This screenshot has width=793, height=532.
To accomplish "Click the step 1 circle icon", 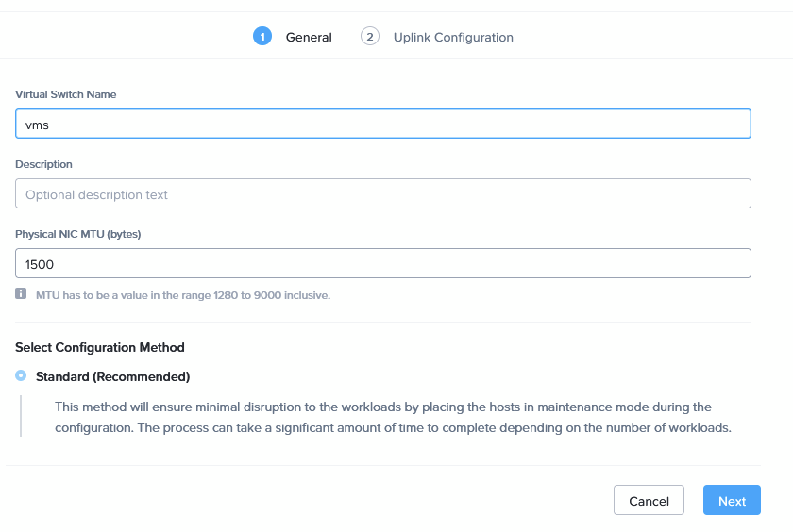I will pos(262,37).
